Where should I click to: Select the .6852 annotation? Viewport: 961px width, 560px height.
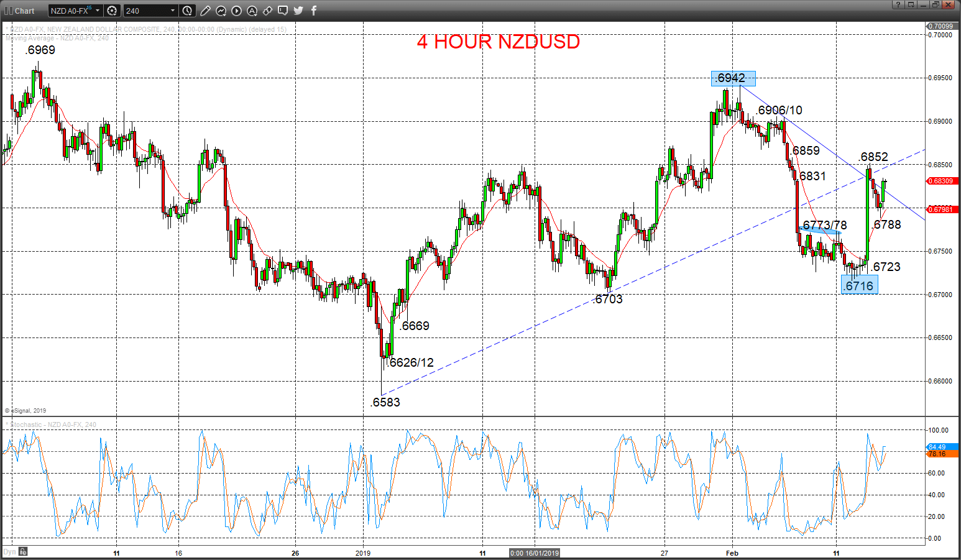coord(874,157)
